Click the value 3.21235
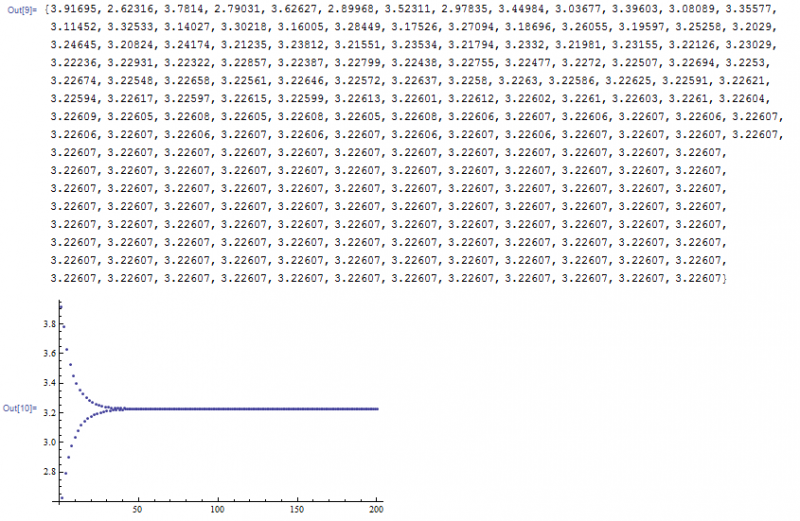The image size is (800, 521). coord(244,45)
